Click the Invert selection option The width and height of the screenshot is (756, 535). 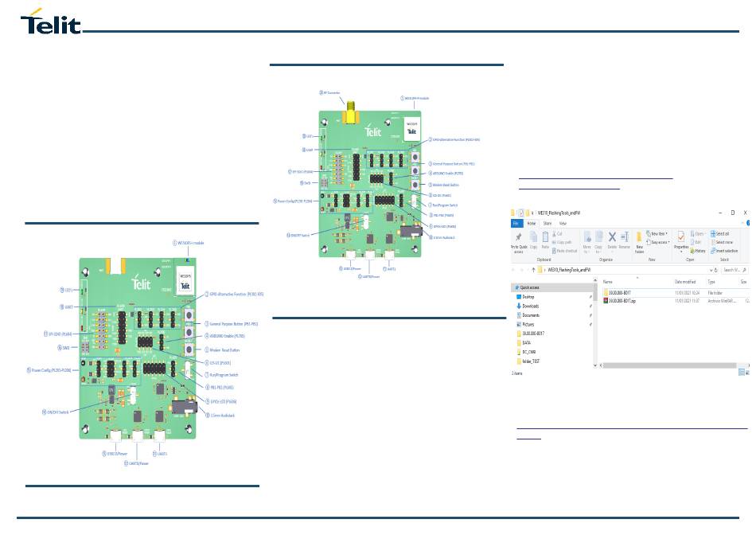726,250
